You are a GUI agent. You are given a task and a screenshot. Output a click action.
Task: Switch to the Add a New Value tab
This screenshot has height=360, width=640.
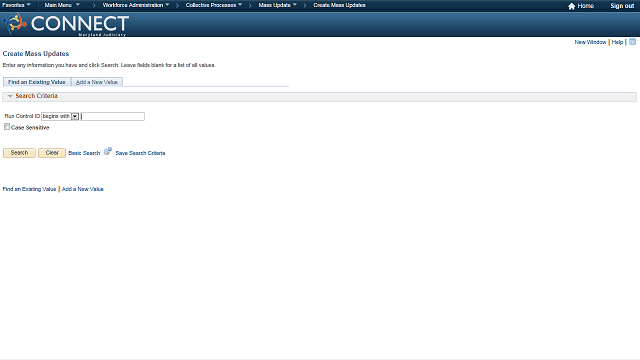click(x=97, y=82)
